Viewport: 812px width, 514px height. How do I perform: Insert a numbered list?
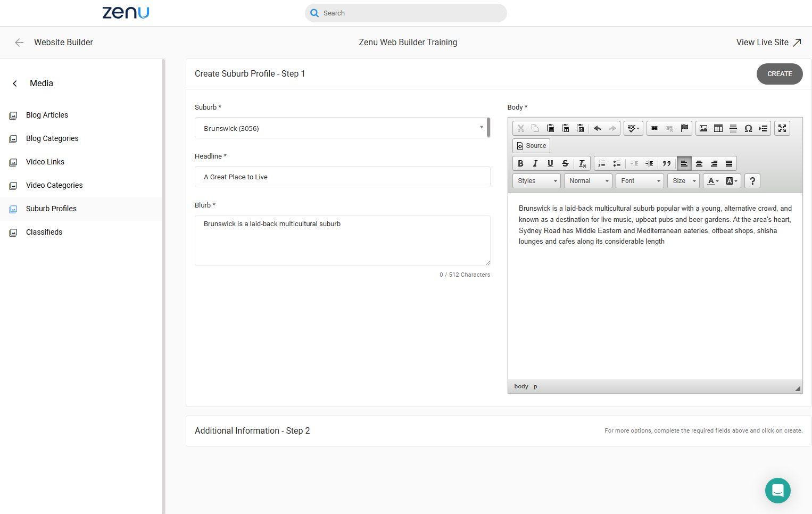[602, 163]
